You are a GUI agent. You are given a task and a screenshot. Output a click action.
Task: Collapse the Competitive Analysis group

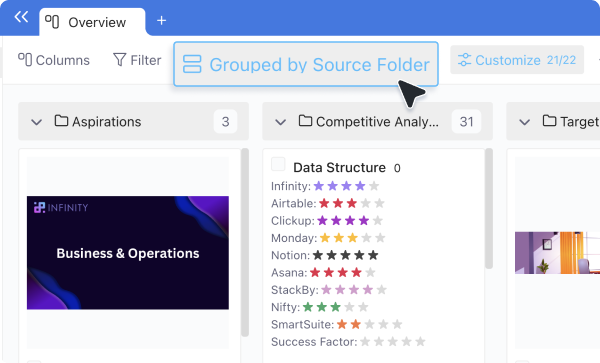[x=280, y=122]
